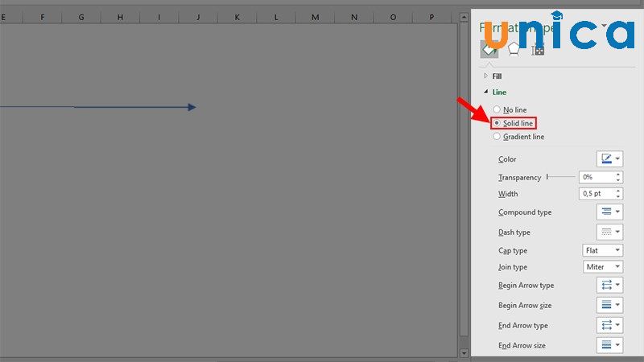
Task: Select column J header
Action: [x=198, y=17]
